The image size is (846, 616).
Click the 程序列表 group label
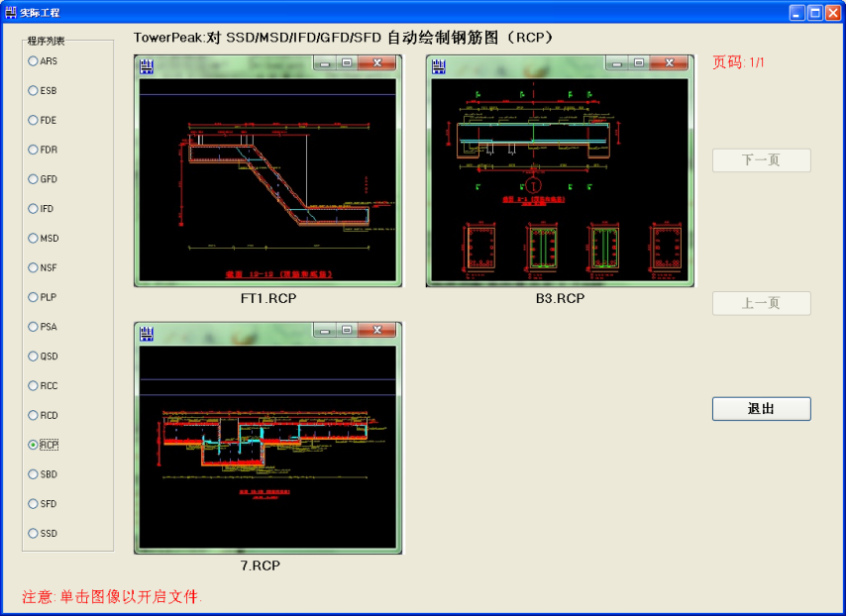pos(46,41)
